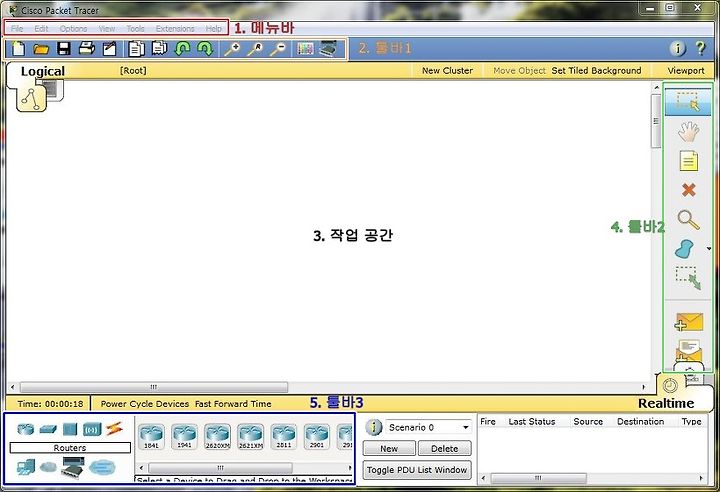Pick the 2811 router model
Viewport: 720px width, 492px height.
tap(284, 436)
